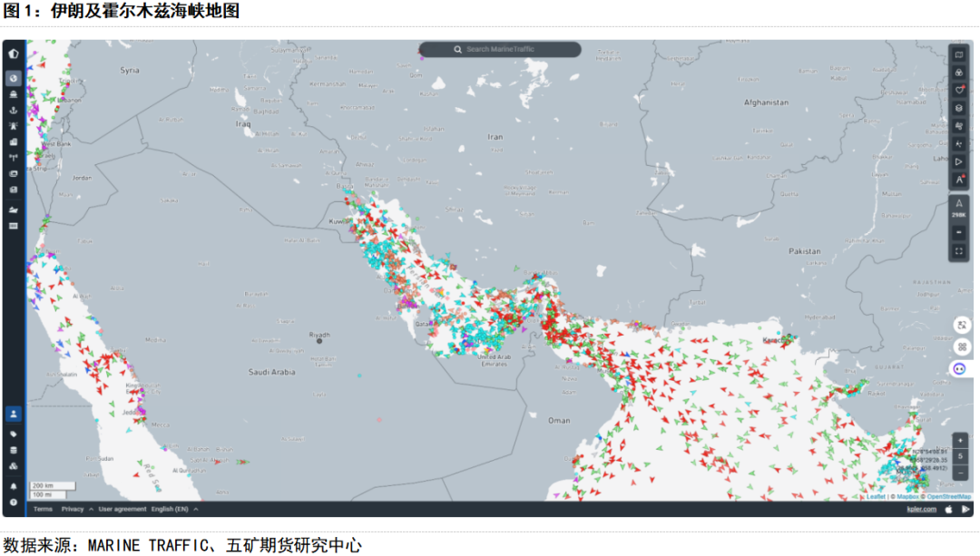Open the OpenStreetMap attribution link
This screenshot has height=556, width=980.
[949, 497]
